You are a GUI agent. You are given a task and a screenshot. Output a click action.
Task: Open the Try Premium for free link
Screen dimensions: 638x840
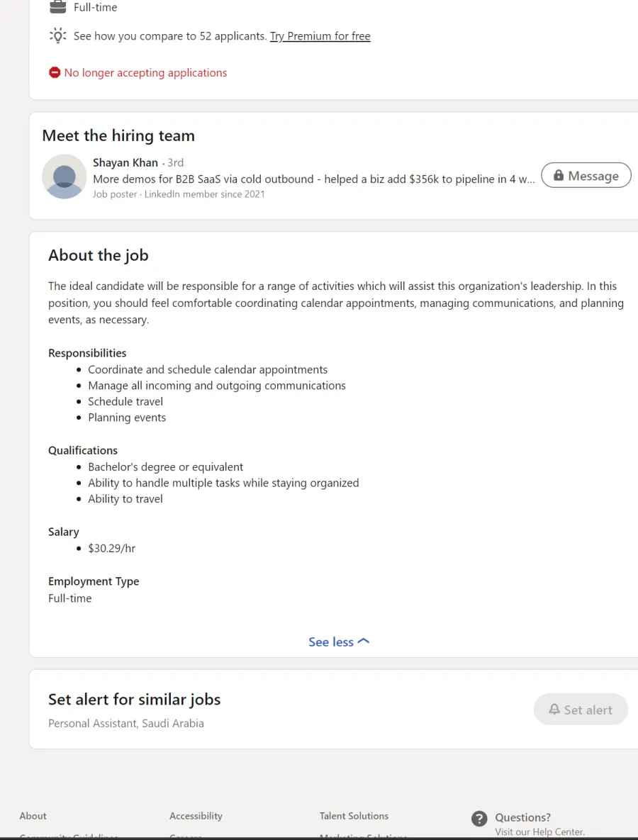coord(320,36)
